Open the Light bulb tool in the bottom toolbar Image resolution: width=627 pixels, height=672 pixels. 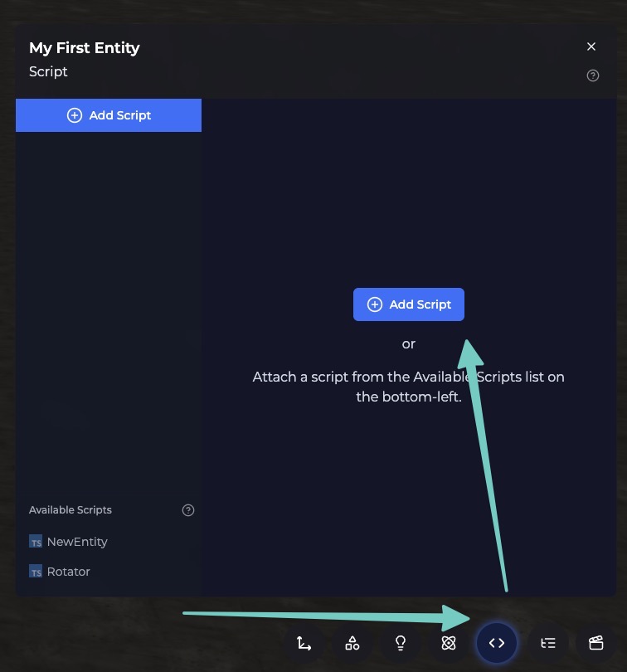(401, 643)
